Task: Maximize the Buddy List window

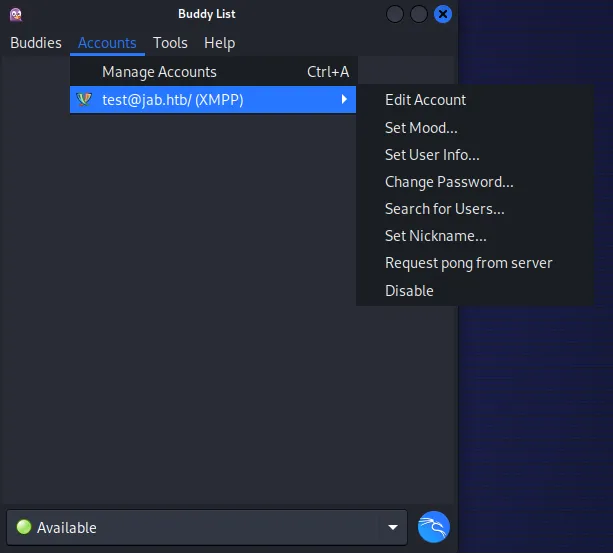Action: (x=419, y=14)
